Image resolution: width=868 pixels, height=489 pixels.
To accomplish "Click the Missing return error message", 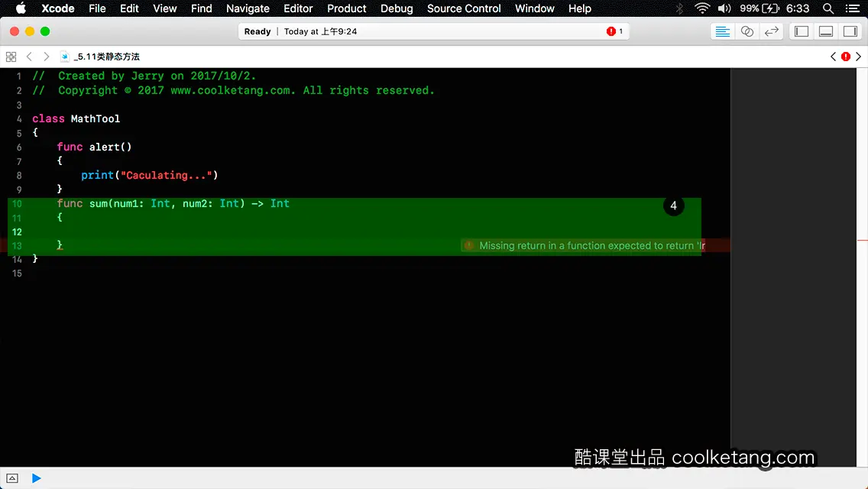I will (591, 245).
